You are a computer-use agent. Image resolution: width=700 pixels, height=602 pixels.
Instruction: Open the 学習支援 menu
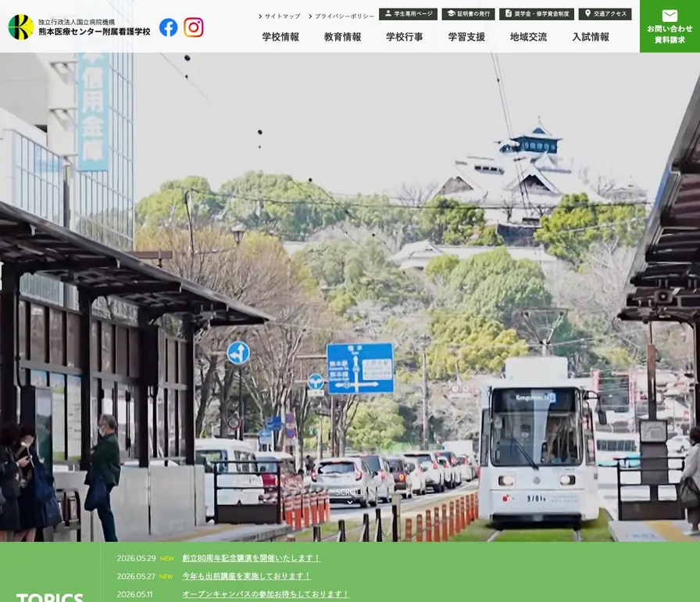point(466,37)
